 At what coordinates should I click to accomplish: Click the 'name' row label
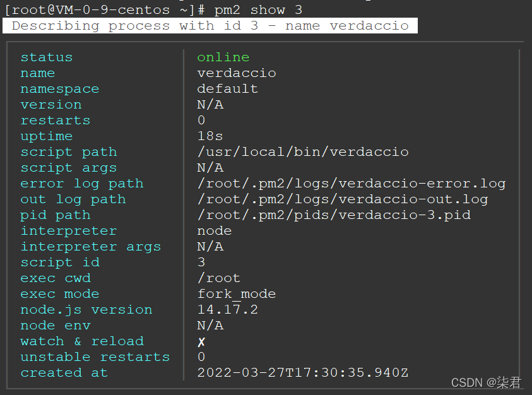point(38,73)
